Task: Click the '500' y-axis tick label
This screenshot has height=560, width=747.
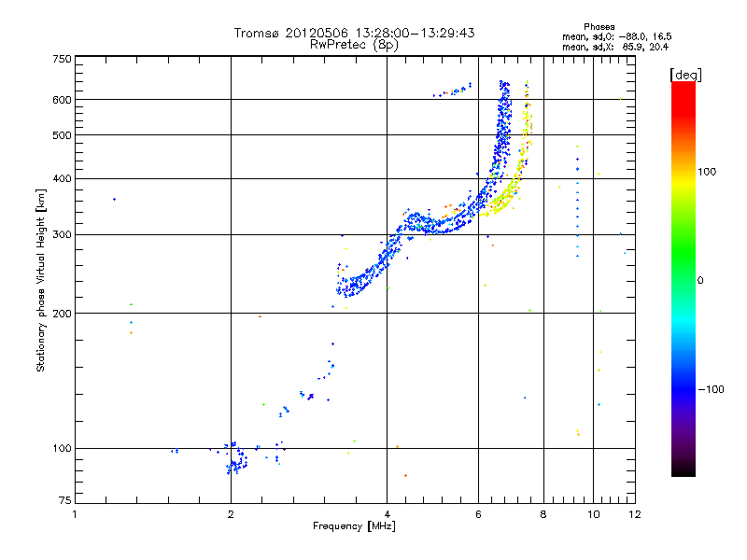Action: 62,135
